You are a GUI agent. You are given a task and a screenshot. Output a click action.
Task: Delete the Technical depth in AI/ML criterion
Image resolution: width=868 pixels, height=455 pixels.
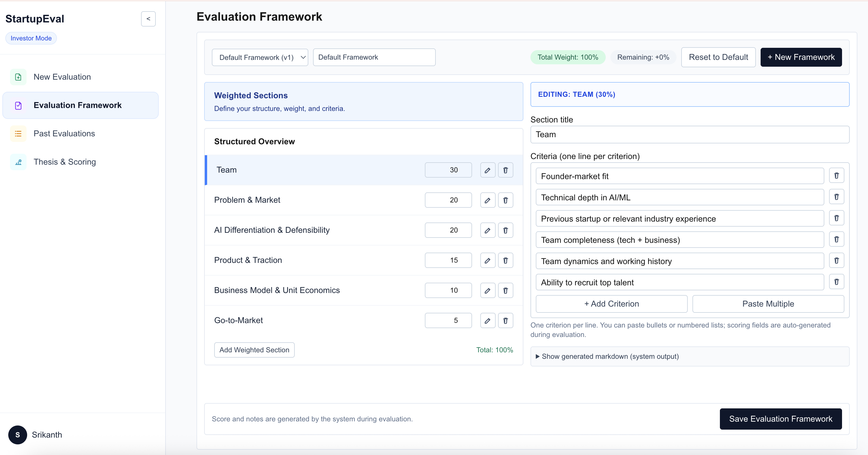(836, 197)
